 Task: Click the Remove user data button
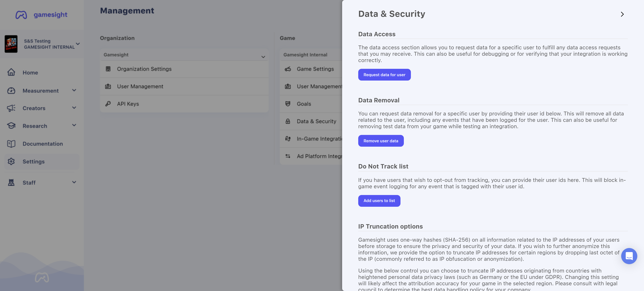tap(381, 141)
